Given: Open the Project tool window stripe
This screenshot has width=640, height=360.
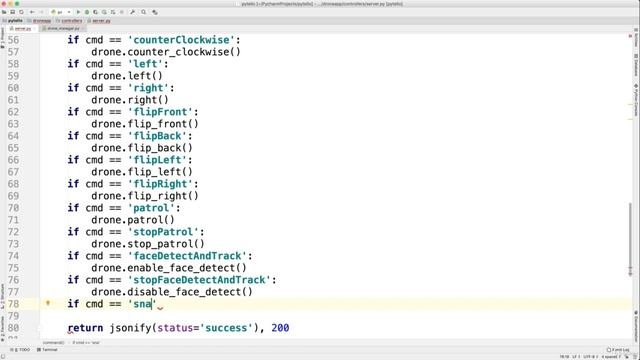Looking at the screenshot, I should pyautogui.click(x=2, y=39).
